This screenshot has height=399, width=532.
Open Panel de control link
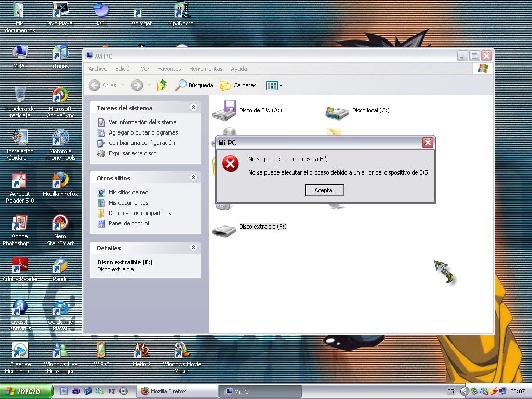128,223
